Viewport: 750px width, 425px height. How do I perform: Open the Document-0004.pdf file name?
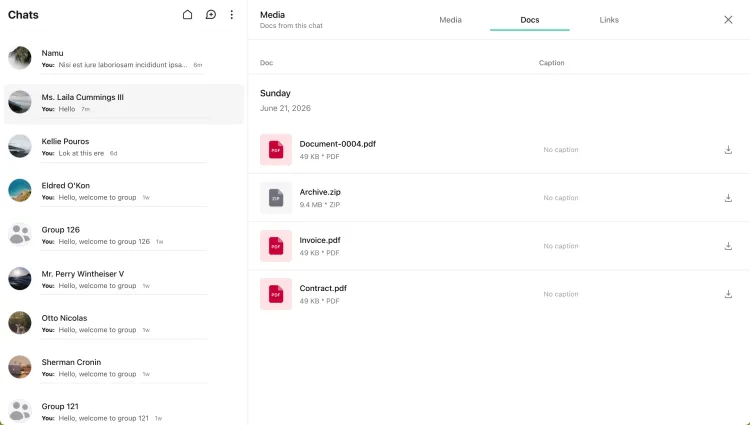338,144
